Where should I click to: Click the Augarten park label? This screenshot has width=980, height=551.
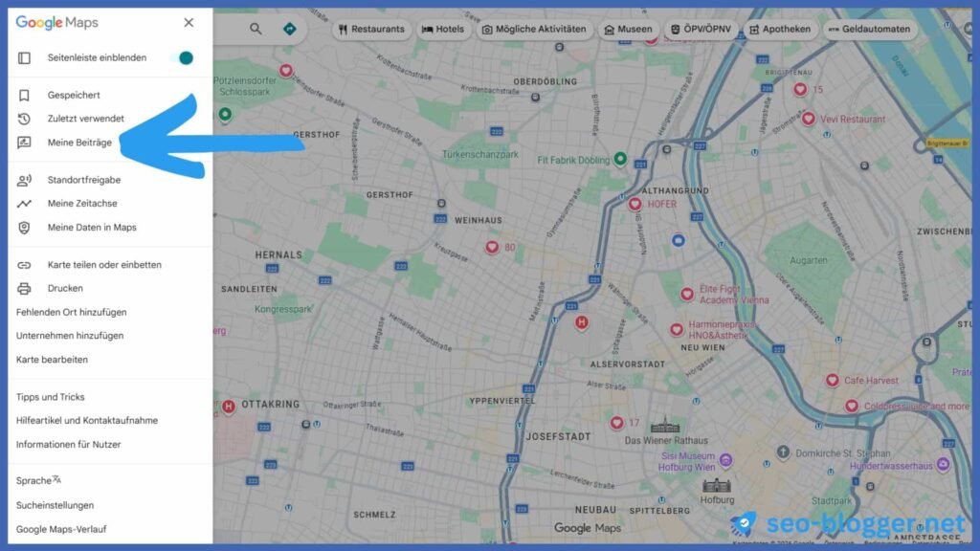808,260
